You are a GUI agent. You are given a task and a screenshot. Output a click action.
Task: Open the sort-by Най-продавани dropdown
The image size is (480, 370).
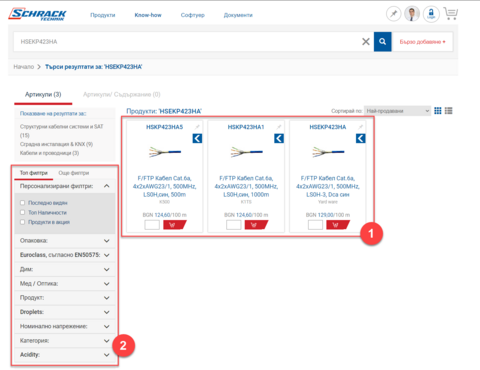pos(397,111)
